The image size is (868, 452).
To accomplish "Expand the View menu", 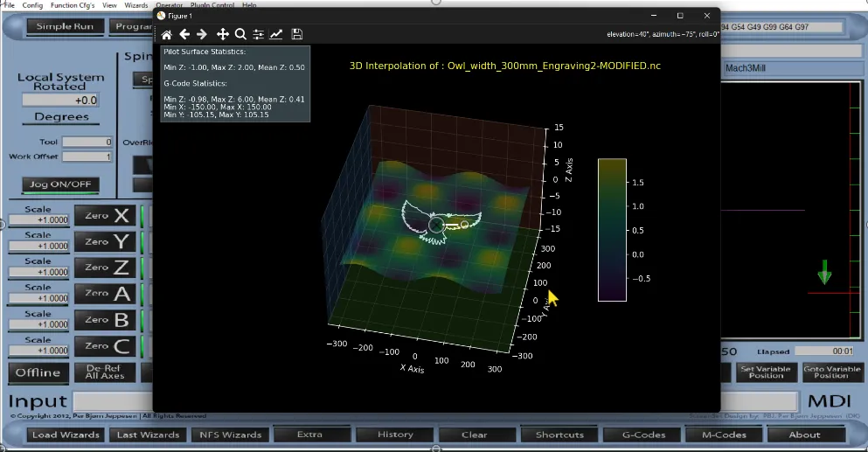I will click(x=110, y=5).
